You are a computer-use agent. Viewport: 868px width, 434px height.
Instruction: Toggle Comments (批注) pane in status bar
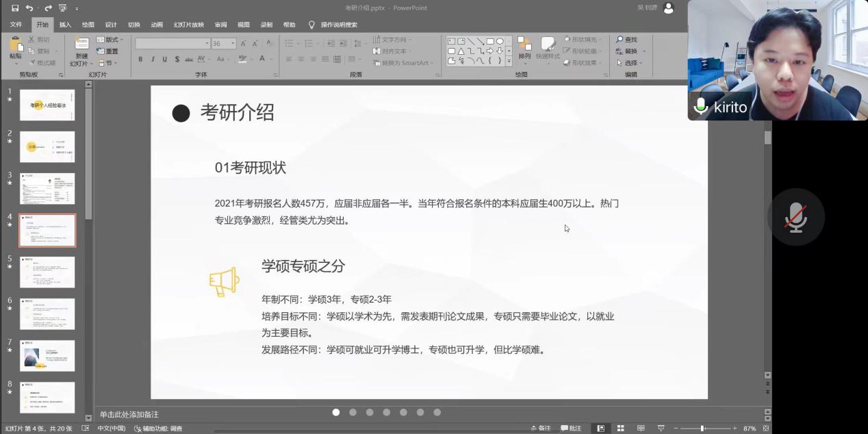click(571, 429)
